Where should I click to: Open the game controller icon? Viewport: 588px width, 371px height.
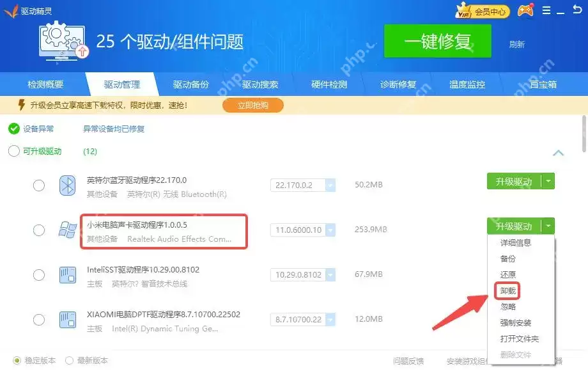click(526, 10)
